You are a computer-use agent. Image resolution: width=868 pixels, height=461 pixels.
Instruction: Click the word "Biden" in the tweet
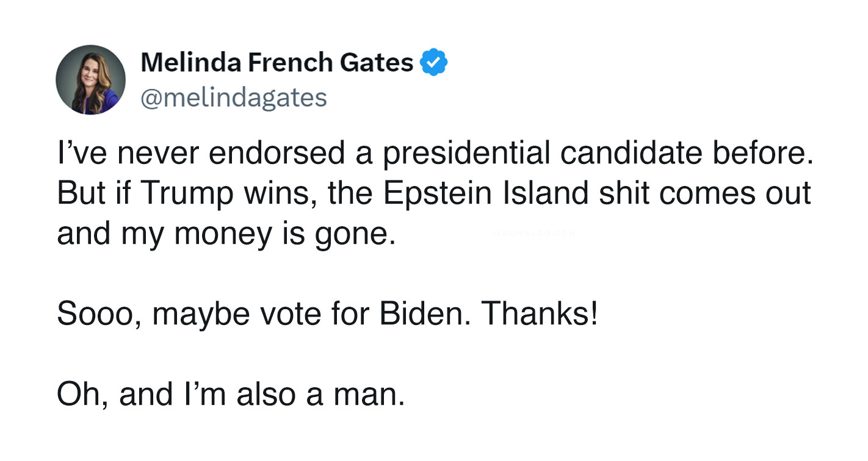[425, 313]
